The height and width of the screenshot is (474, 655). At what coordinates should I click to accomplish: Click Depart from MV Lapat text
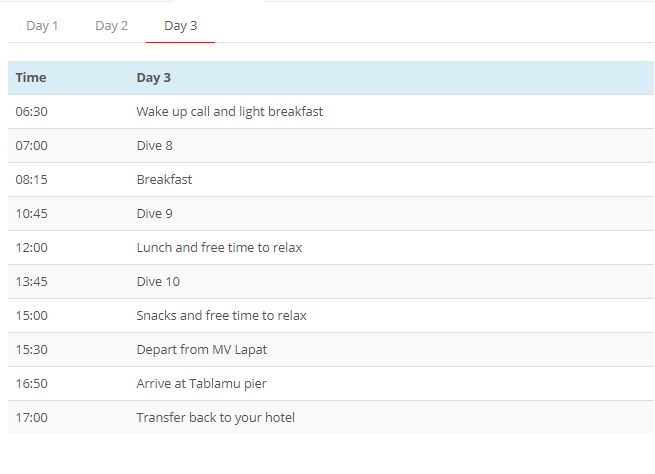[x=201, y=350]
